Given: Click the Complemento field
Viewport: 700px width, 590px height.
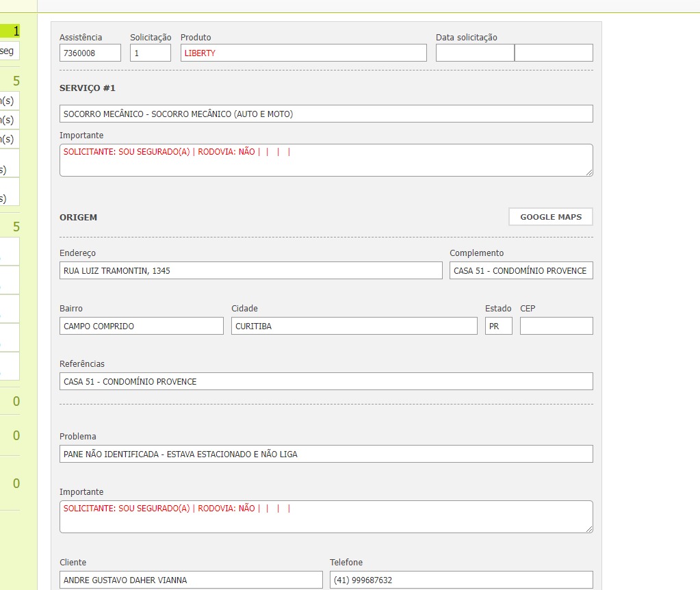Looking at the screenshot, I should (521, 270).
